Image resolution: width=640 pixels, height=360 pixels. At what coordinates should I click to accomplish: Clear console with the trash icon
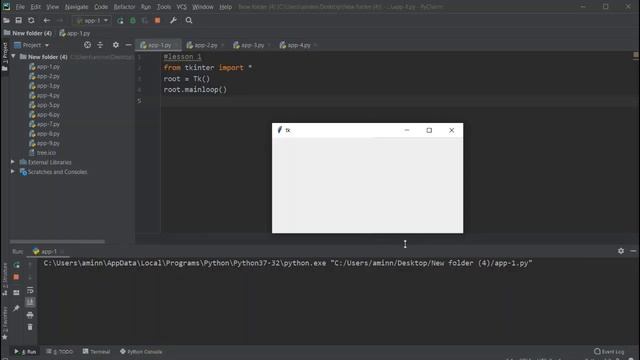30,327
